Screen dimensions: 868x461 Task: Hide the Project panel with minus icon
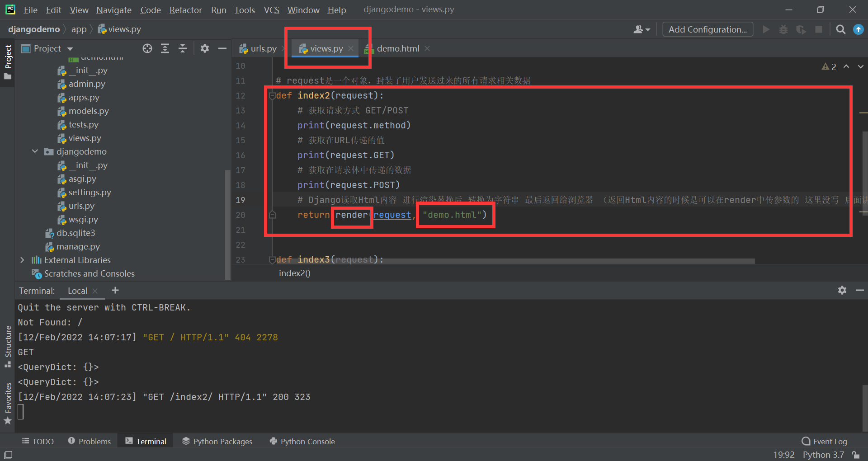(x=222, y=48)
